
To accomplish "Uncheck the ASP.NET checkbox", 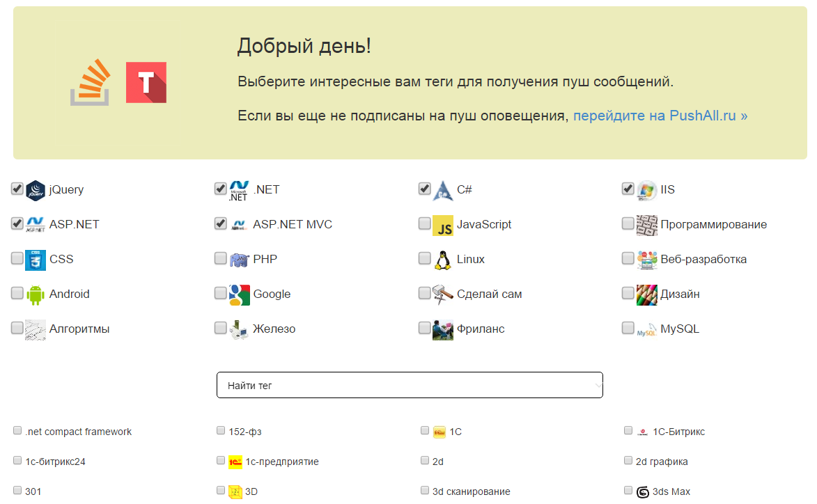I will click(x=17, y=223).
